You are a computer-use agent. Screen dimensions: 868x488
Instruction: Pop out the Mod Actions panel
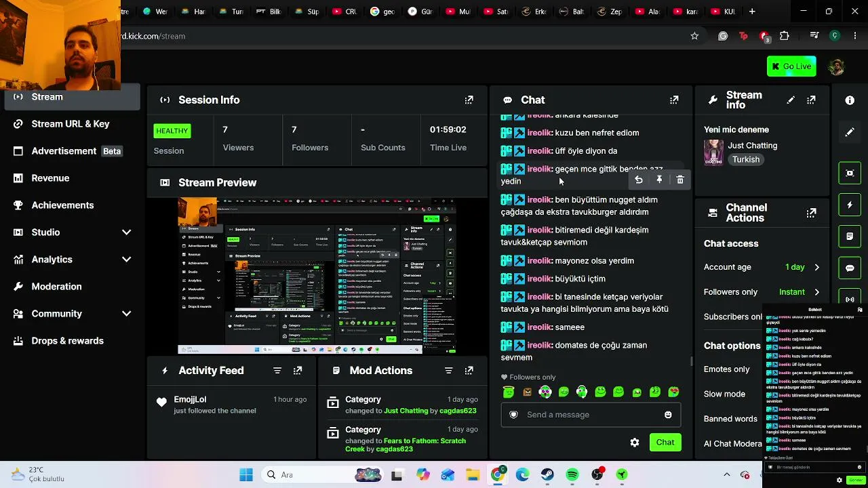(469, 371)
